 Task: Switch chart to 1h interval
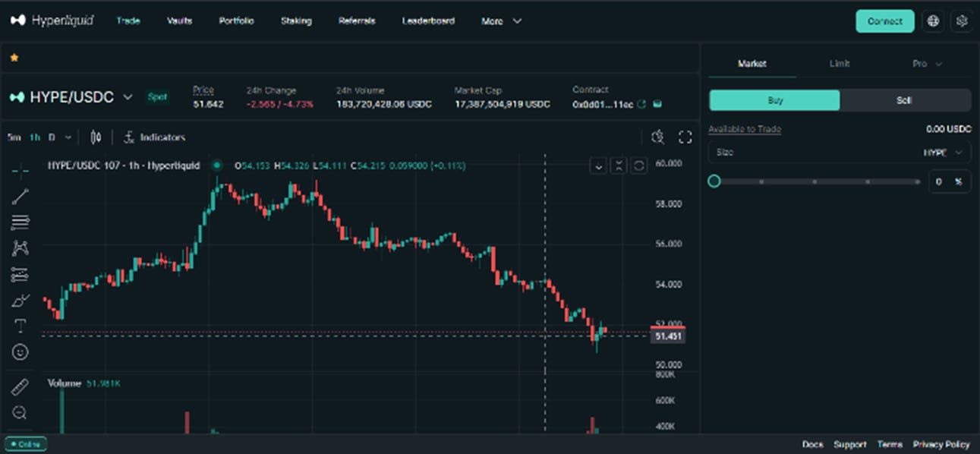pos(35,137)
